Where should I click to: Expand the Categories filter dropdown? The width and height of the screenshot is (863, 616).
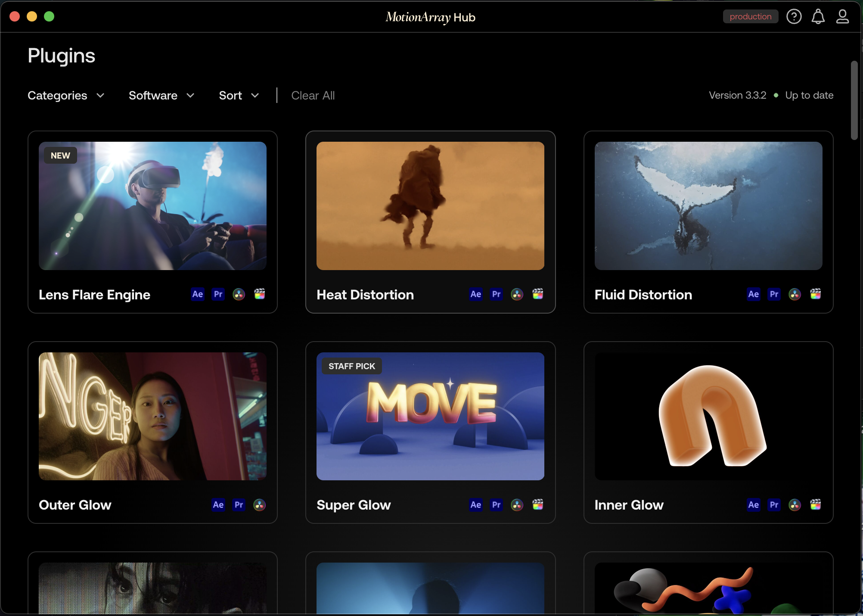66,95
